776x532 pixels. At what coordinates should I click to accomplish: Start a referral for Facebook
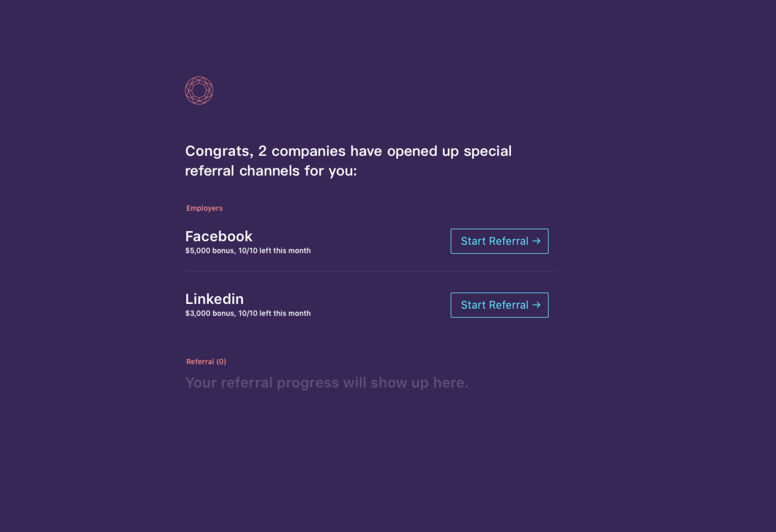click(x=499, y=241)
